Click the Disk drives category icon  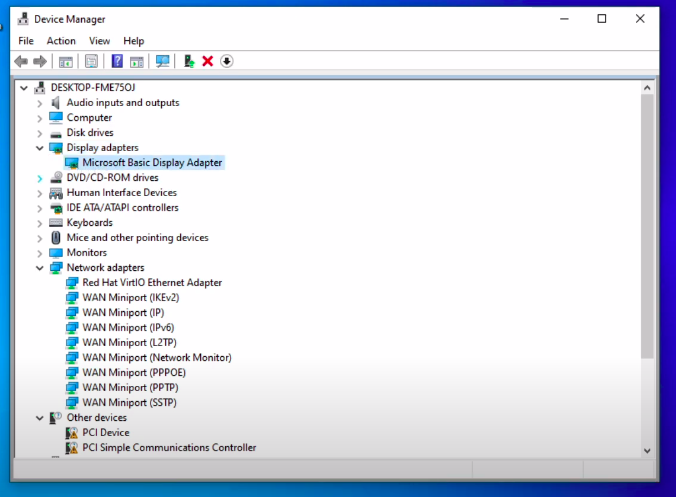56,134
